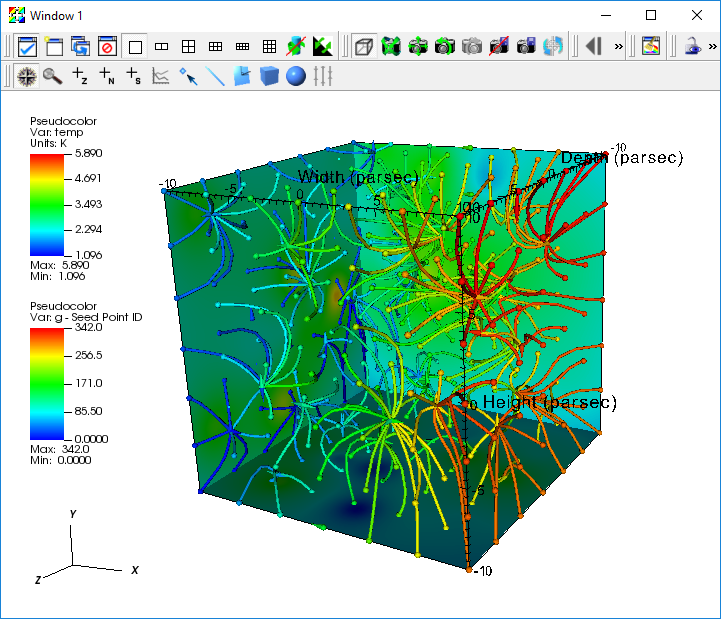Select the single window layout
The width and height of the screenshot is (721, 619).
pos(135,46)
